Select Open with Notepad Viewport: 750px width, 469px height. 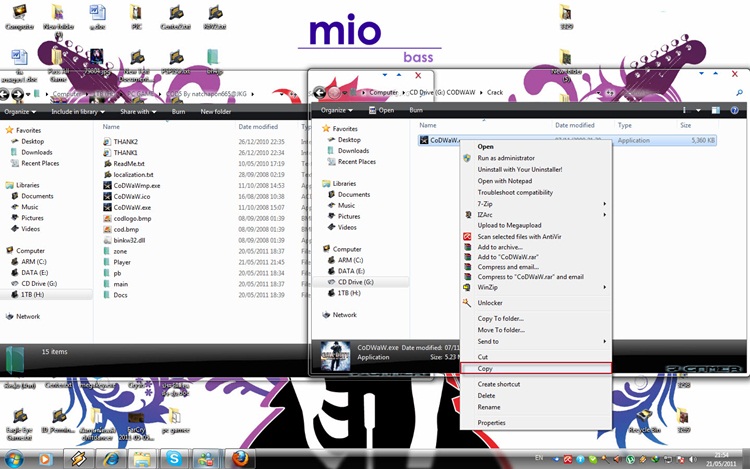536,181
